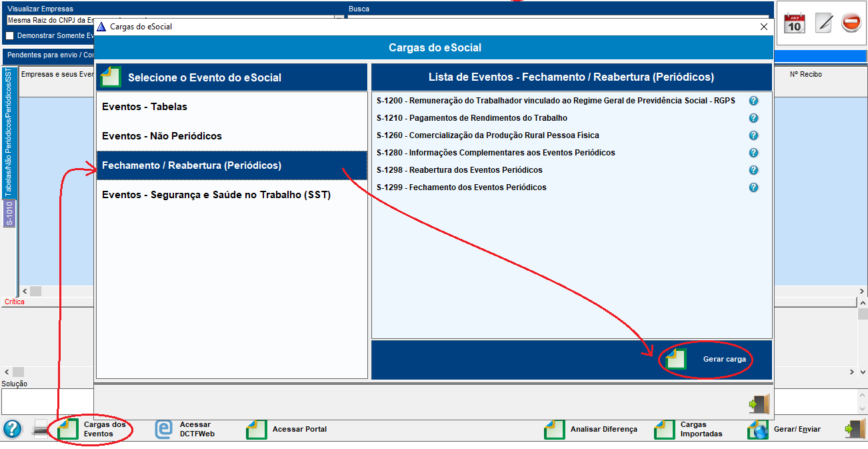Screen dimensions: 868x449
Task: Select S-1260 Comercialização da Produção Rural
Action: 487,135
